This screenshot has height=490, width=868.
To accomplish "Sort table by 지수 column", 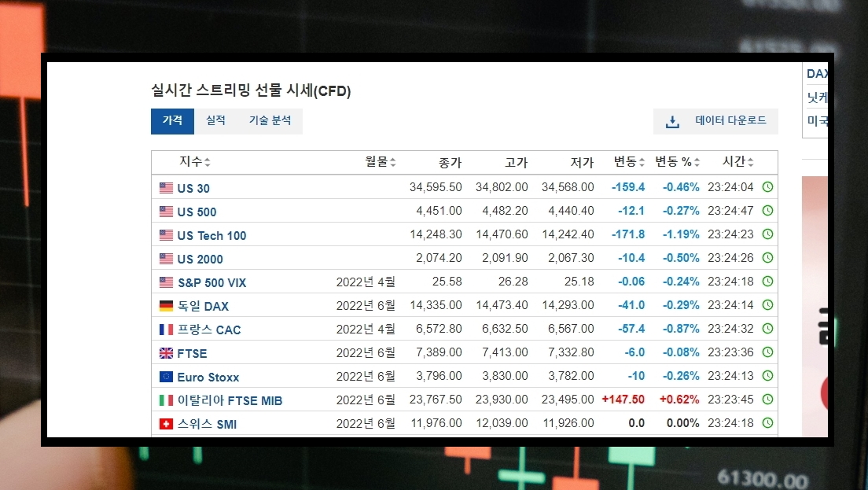I will [194, 162].
